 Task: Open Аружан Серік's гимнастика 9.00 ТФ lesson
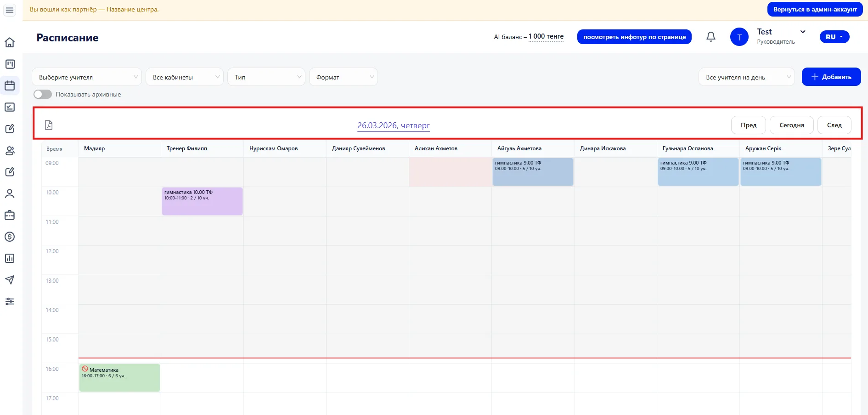pos(781,172)
